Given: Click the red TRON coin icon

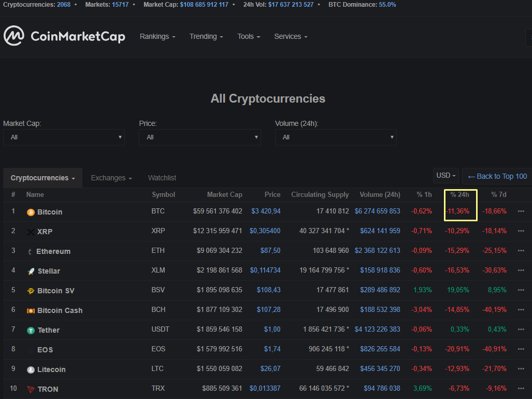Looking at the screenshot, I should coord(31,389).
